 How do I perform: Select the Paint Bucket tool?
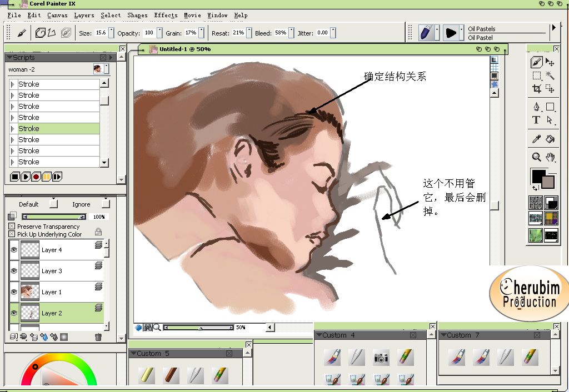coord(550,139)
